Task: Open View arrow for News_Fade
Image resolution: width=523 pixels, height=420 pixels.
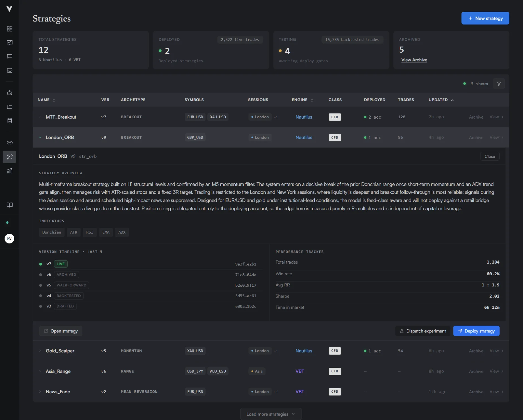Action: [496, 392]
